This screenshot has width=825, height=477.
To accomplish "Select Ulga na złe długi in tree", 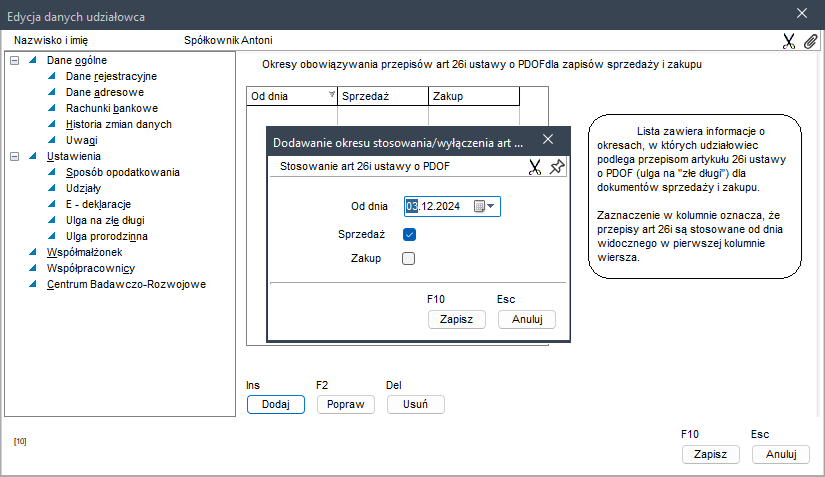I will click(x=105, y=220).
